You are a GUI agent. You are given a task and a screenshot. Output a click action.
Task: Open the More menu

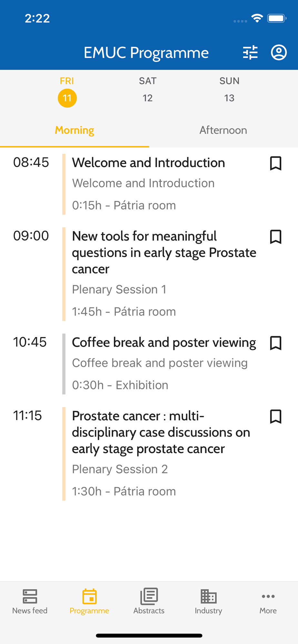pyautogui.click(x=268, y=601)
